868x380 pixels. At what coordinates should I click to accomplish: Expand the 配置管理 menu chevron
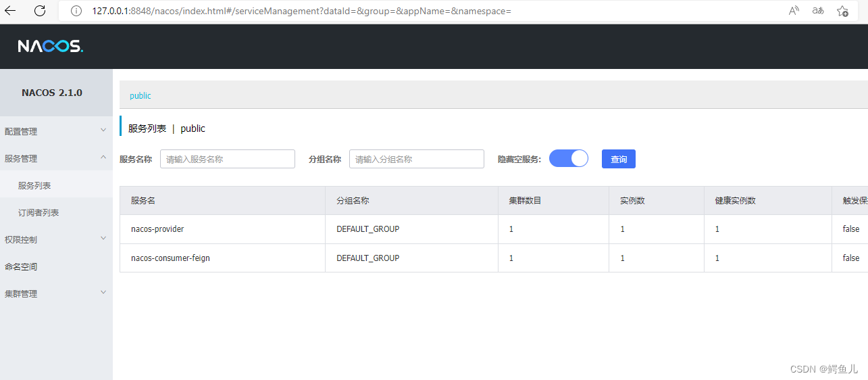click(103, 130)
